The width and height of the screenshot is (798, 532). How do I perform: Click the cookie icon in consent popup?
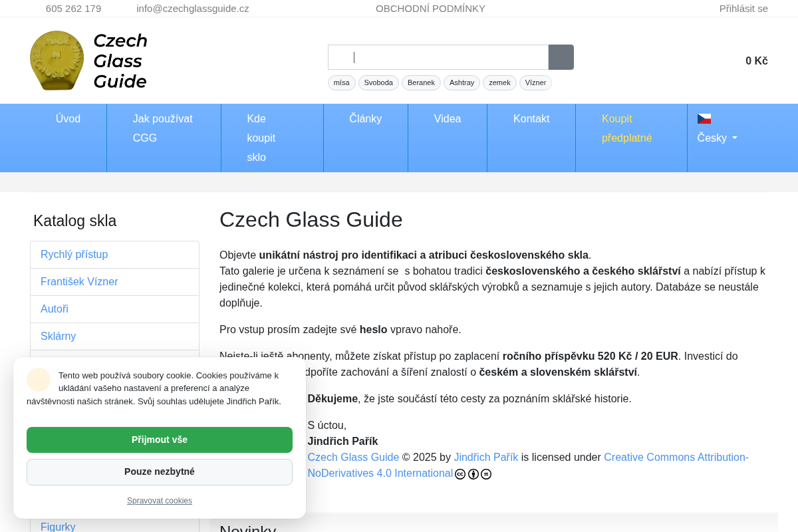point(39,380)
